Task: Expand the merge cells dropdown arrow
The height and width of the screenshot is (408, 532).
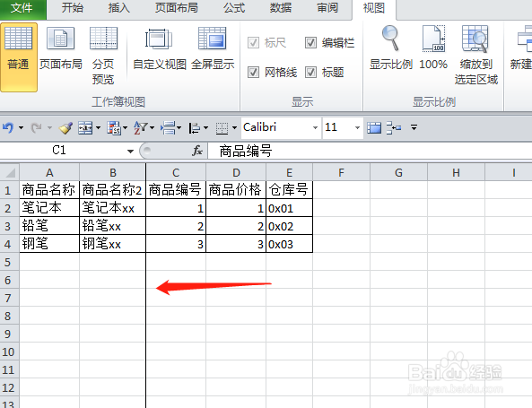Action: coord(99,128)
